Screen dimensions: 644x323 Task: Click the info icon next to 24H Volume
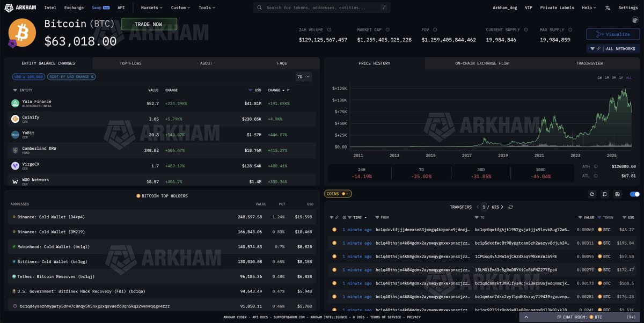pos(329,30)
